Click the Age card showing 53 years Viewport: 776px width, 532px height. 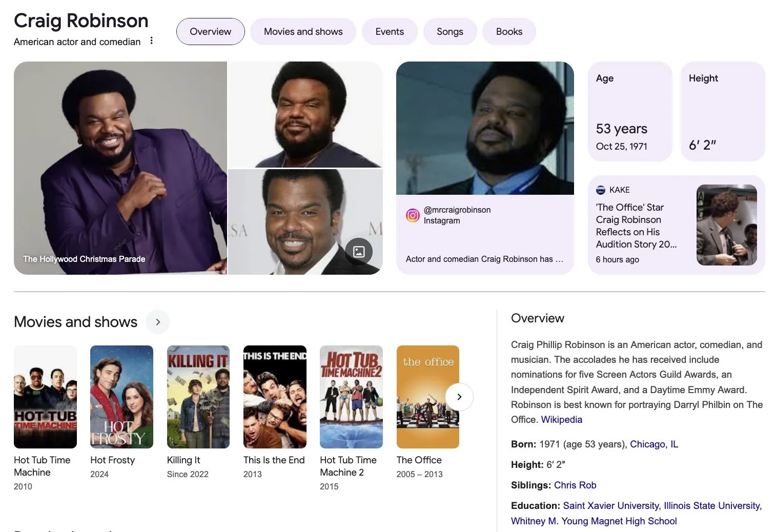(630, 111)
